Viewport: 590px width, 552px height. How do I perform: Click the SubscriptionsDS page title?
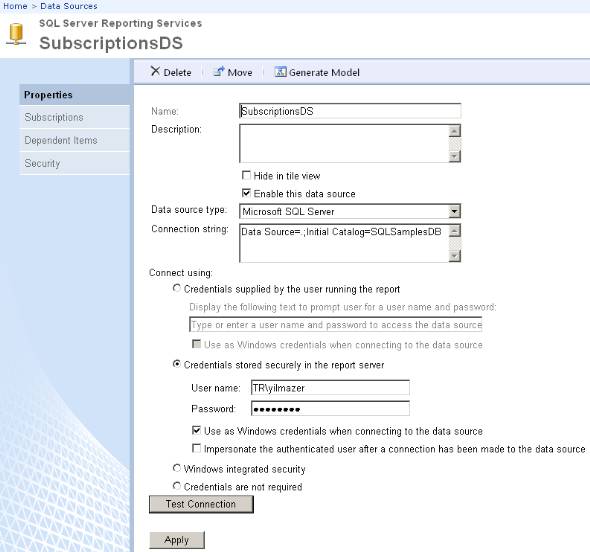pyautogui.click(x=111, y=43)
